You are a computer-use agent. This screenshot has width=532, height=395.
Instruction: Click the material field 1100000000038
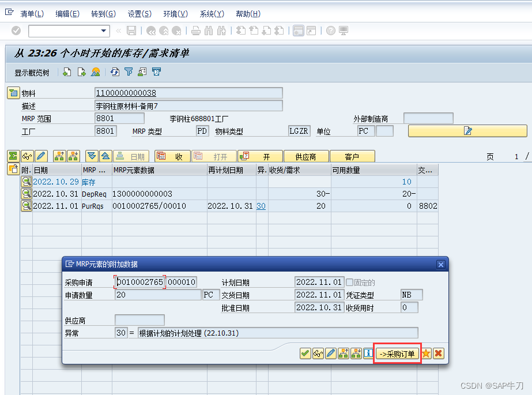point(188,93)
